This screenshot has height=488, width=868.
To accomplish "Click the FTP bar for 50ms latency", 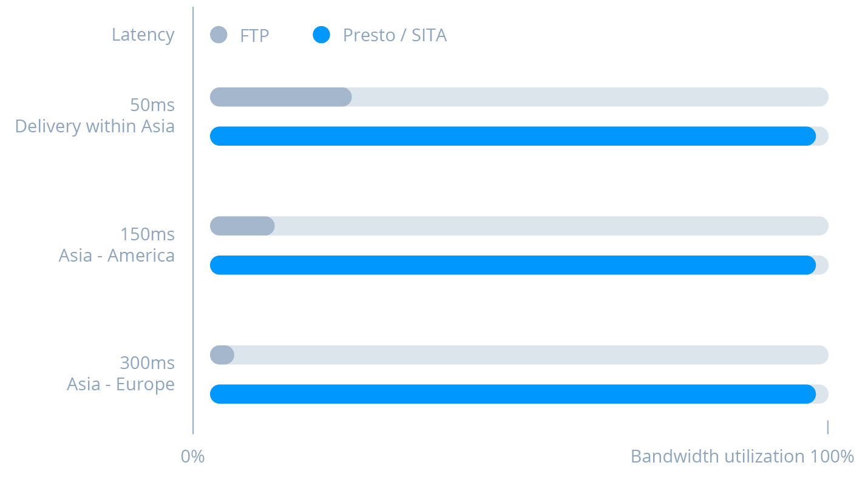I will (281, 97).
